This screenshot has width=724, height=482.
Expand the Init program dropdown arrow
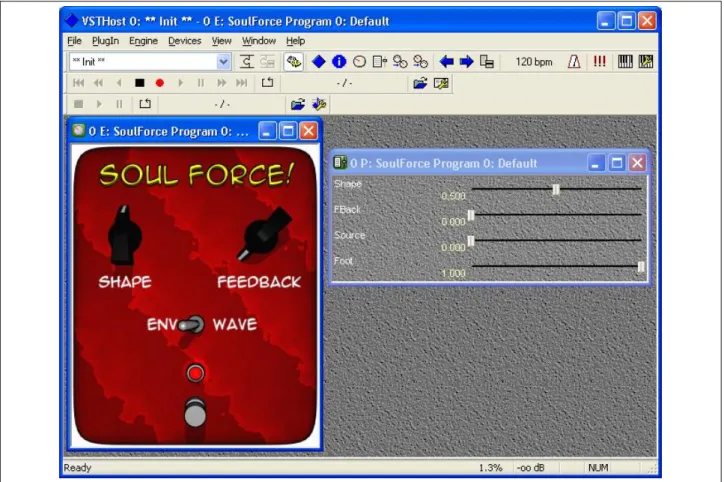[223, 62]
